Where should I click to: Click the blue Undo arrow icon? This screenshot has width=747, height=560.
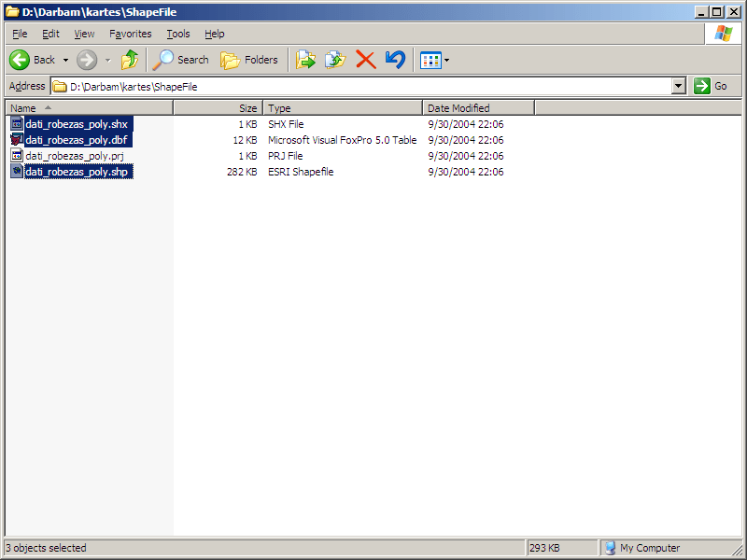click(x=395, y=60)
